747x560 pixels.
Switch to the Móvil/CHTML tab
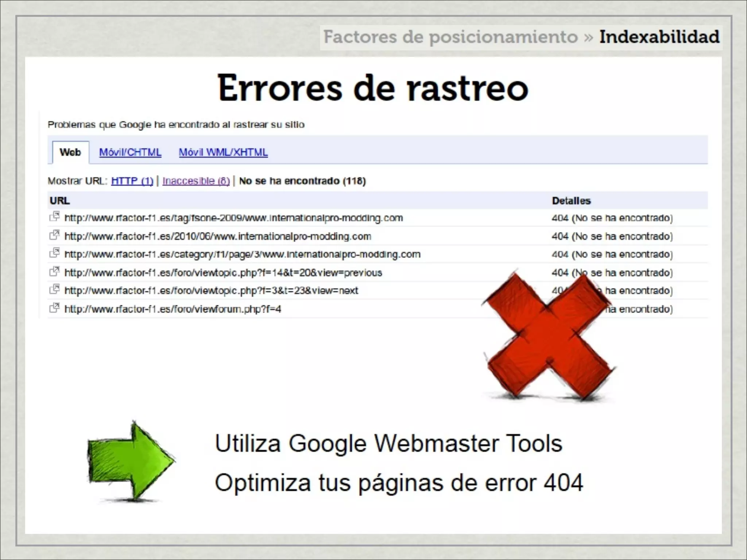pos(130,152)
